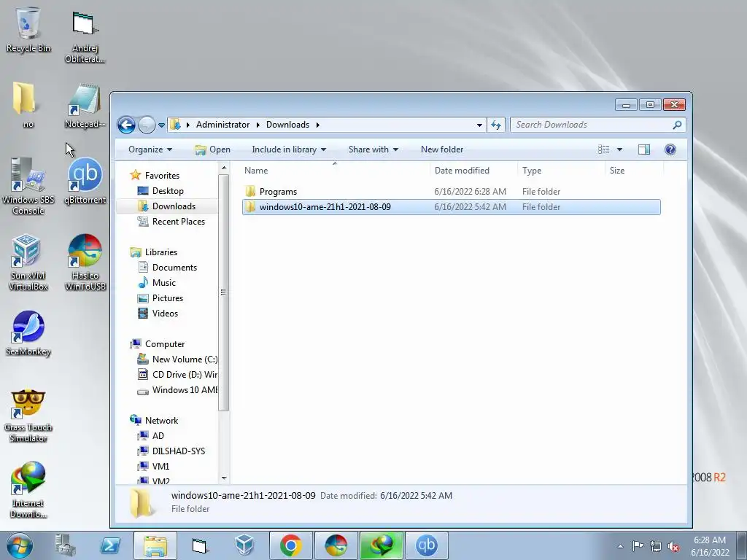Screen dimensions: 747x560
Task: Select the Programs folder
Action: pos(451,192)
